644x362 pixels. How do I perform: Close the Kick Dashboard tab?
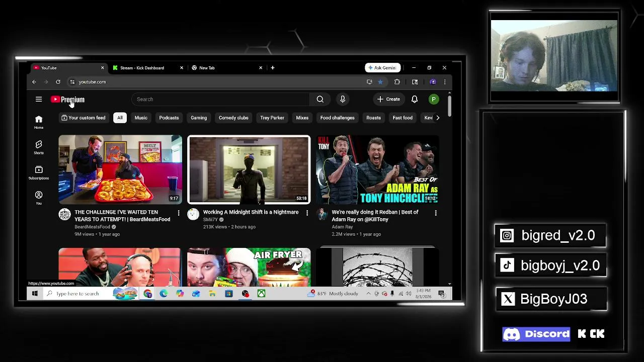tap(182, 68)
